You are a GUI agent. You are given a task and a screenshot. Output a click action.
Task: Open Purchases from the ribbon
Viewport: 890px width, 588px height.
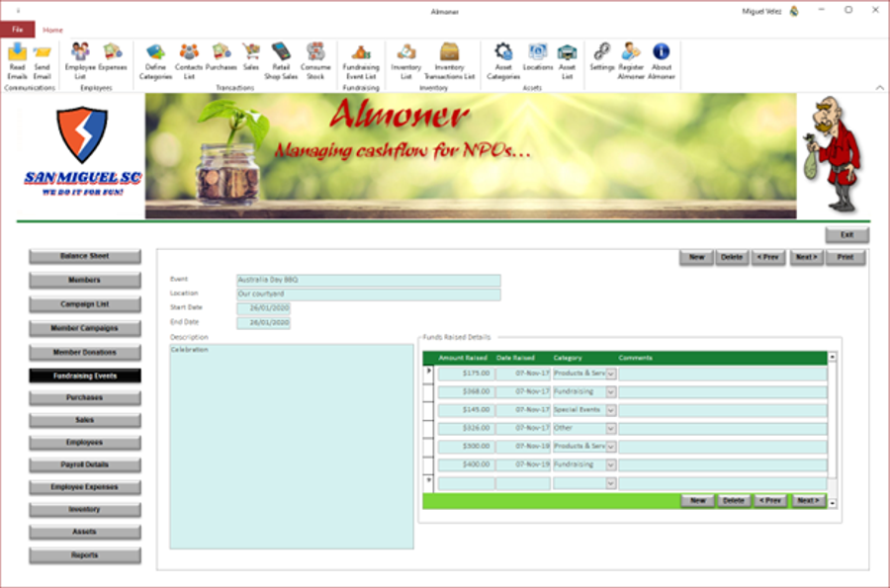coord(221,56)
